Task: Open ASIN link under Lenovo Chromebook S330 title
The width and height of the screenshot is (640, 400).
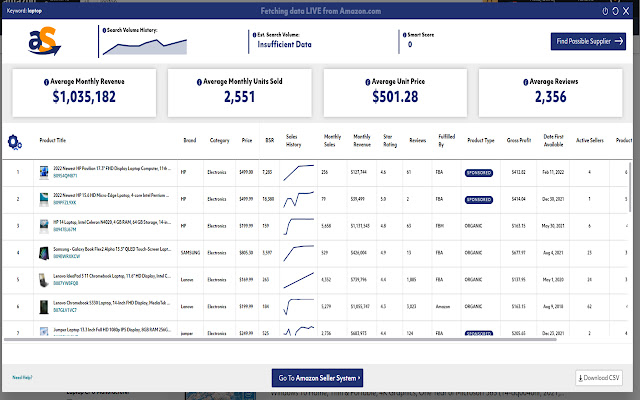Action: 65,310
